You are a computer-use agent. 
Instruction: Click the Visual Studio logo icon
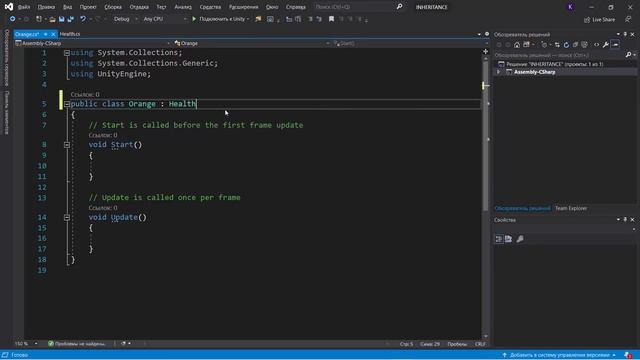pyautogui.click(x=9, y=7)
